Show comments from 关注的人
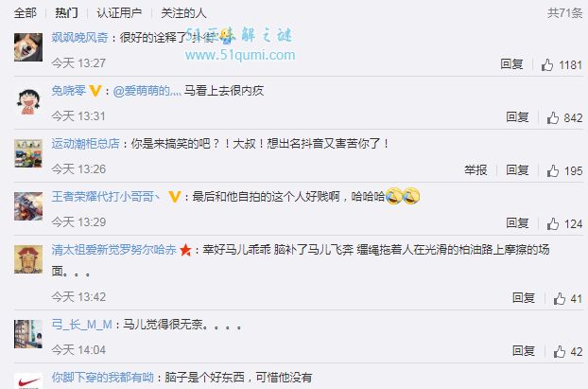Screen dimensions: 588x389 183,13
